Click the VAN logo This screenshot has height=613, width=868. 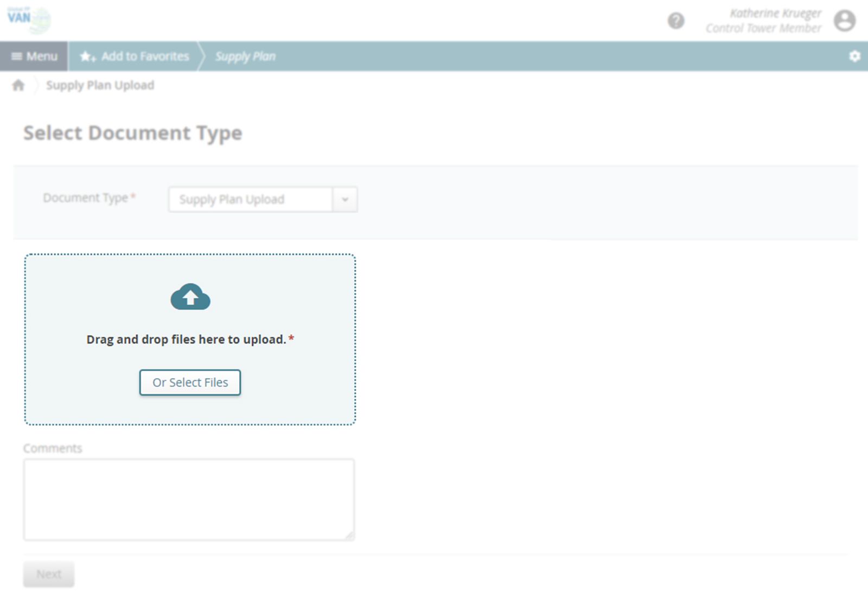[28, 20]
